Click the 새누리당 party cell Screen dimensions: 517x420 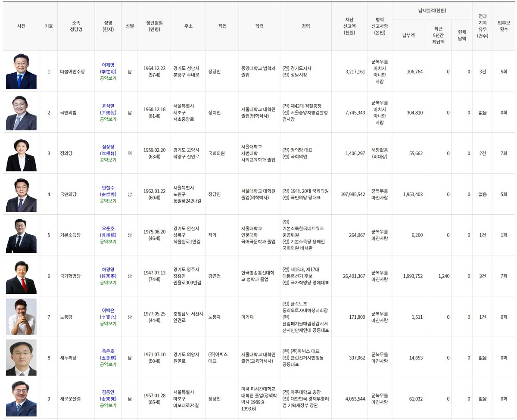[76, 358]
